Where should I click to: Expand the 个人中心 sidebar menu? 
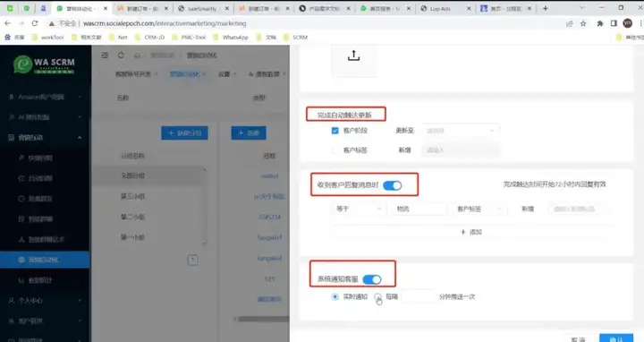(x=45, y=301)
